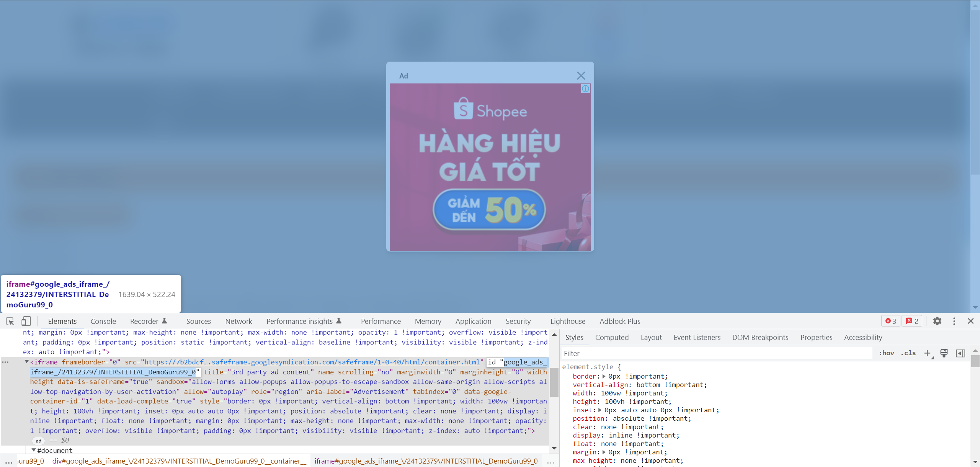Image resolution: width=980 pixels, height=467 pixels.
Task: Expand the inset shorthand property
Action: click(x=600, y=410)
